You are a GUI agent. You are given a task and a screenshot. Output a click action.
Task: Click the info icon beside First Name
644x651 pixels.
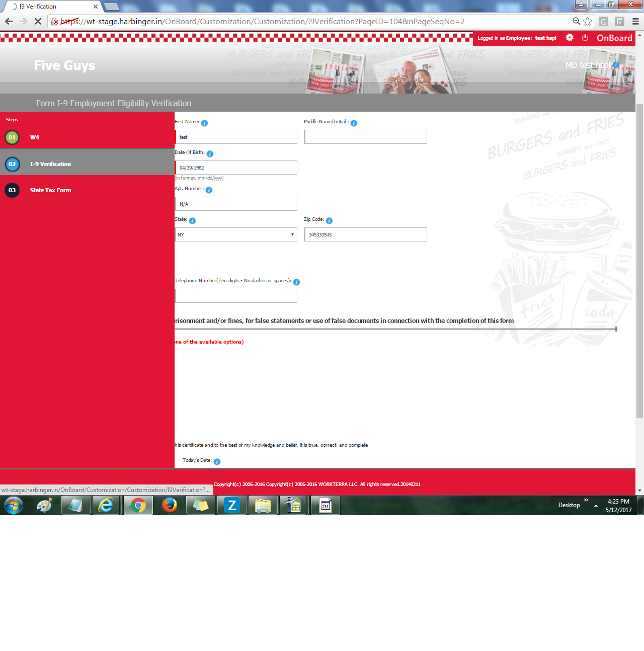(204, 123)
